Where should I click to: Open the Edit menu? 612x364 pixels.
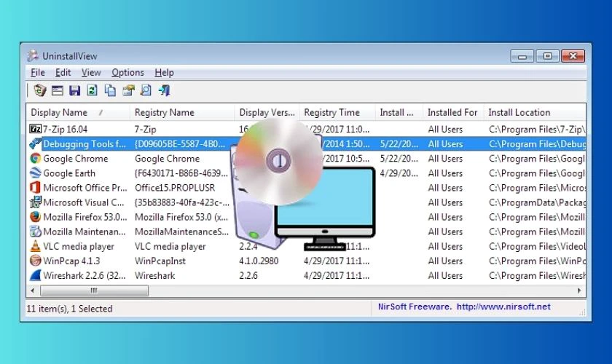click(x=63, y=73)
